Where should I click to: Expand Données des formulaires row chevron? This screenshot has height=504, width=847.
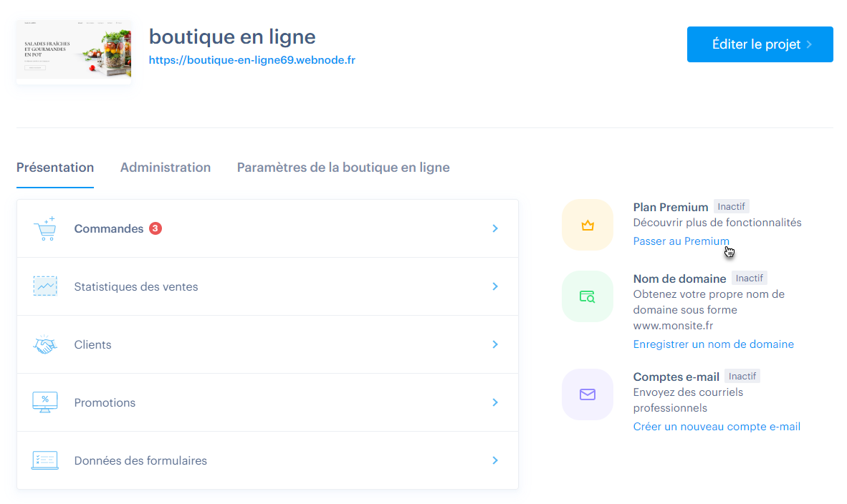pyautogui.click(x=495, y=460)
